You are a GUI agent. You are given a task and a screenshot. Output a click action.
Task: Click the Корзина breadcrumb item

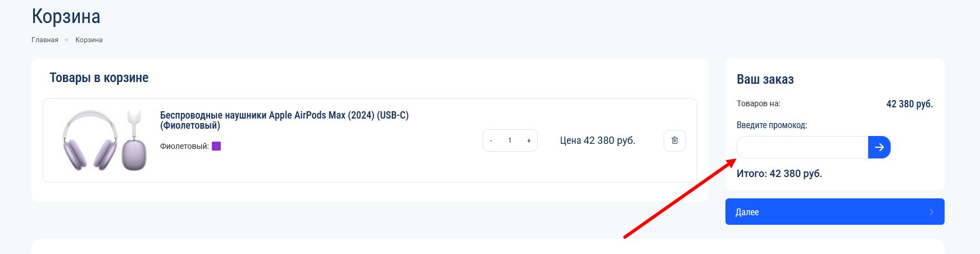[89, 40]
